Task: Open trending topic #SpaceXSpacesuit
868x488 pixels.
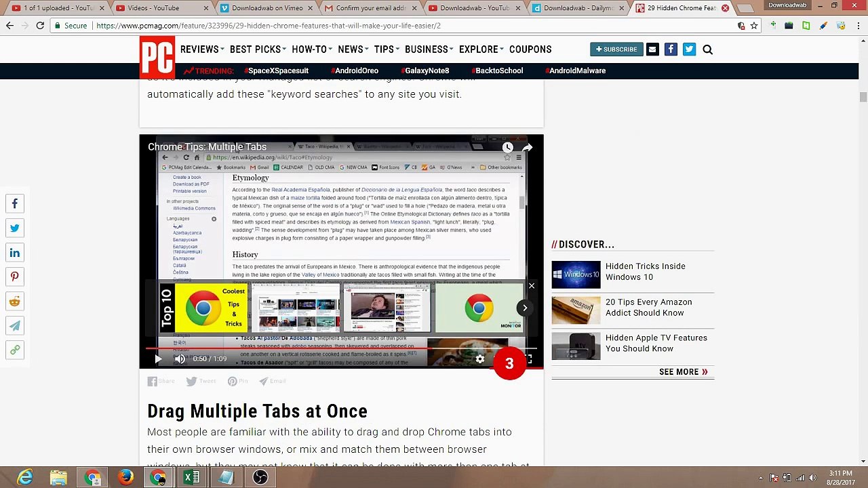Action: (276, 70)
